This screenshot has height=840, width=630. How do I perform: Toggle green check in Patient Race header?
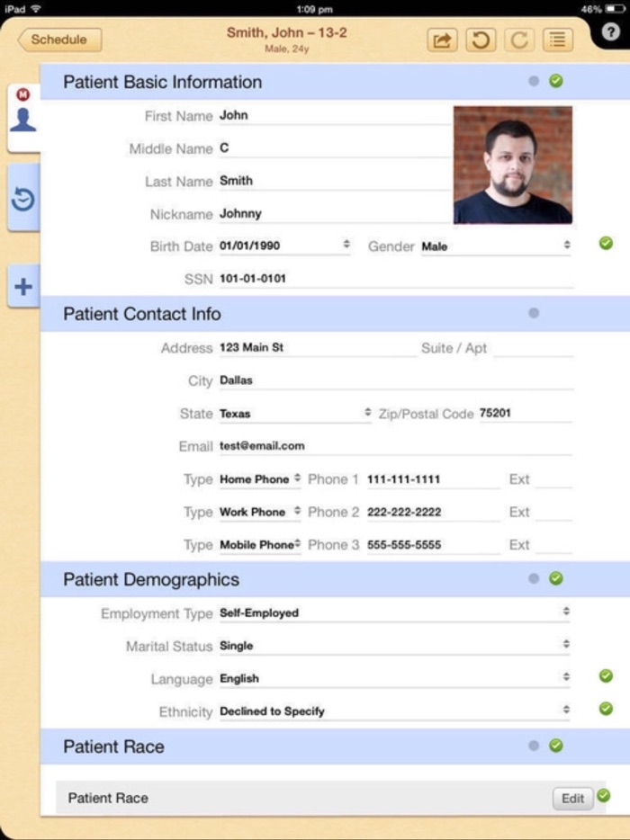pos(556,746)
